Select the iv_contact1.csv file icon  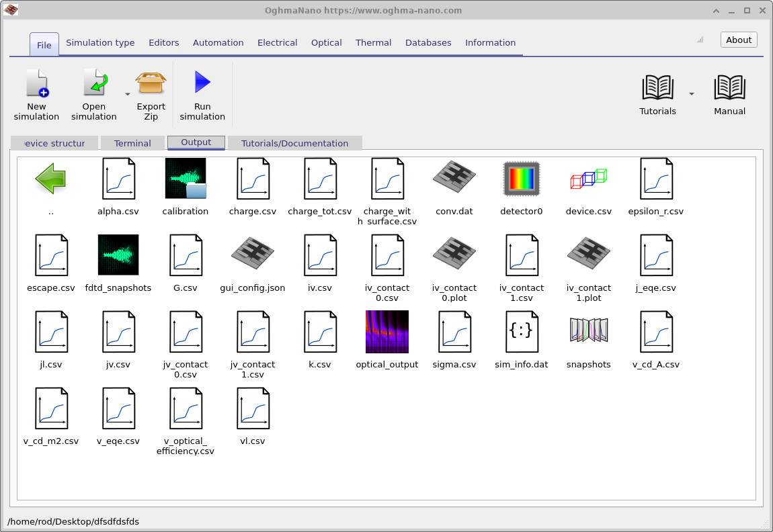pyautogui.click(x=522, y=255)
